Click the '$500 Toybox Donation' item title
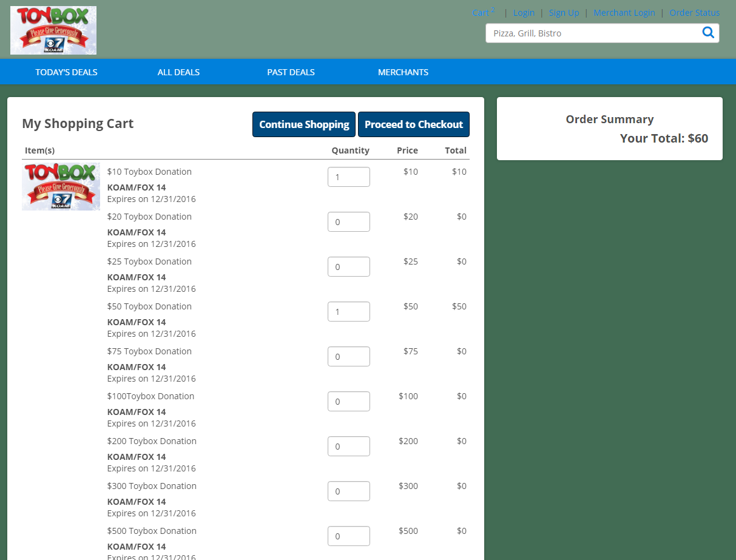Screen dimensions: 736x560 click(152, 531)
